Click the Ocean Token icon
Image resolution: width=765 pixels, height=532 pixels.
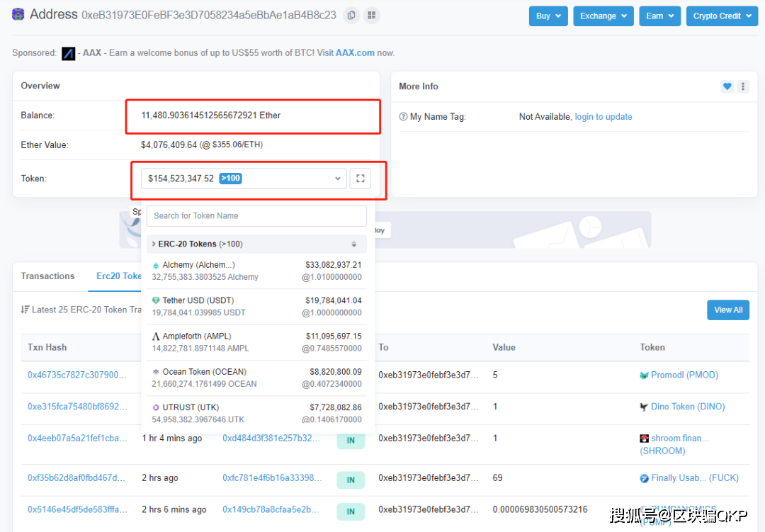click(x=156, y=372)
